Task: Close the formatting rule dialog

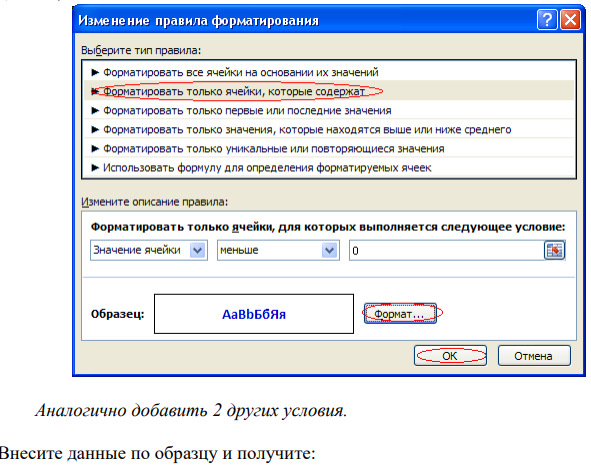Action: click(570, 20)
